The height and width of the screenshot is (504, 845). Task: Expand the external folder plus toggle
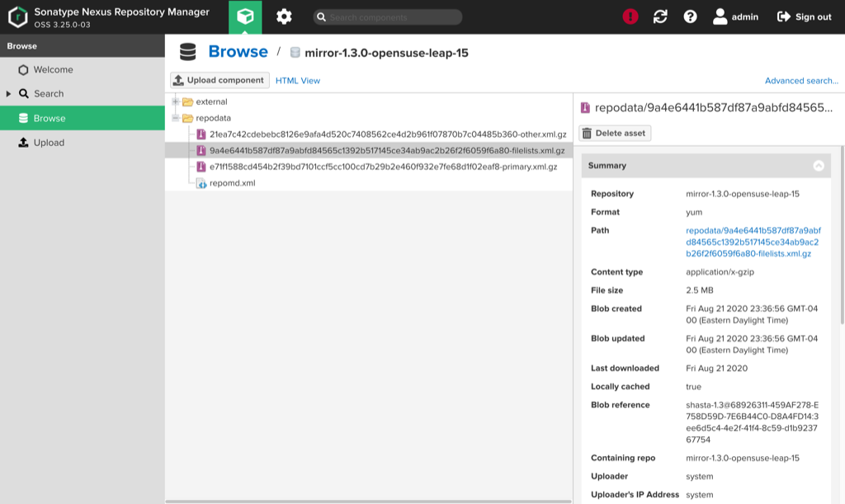click(x=176, y=101)
